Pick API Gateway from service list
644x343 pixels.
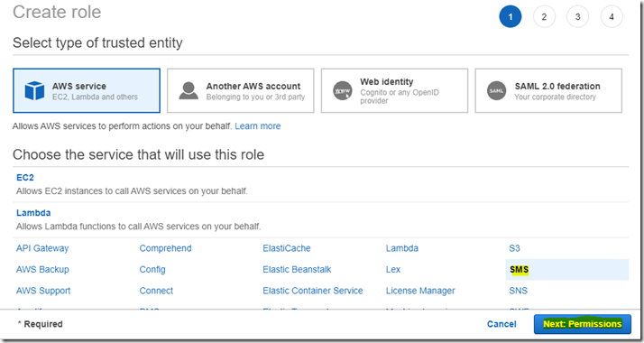pos(42,248)
